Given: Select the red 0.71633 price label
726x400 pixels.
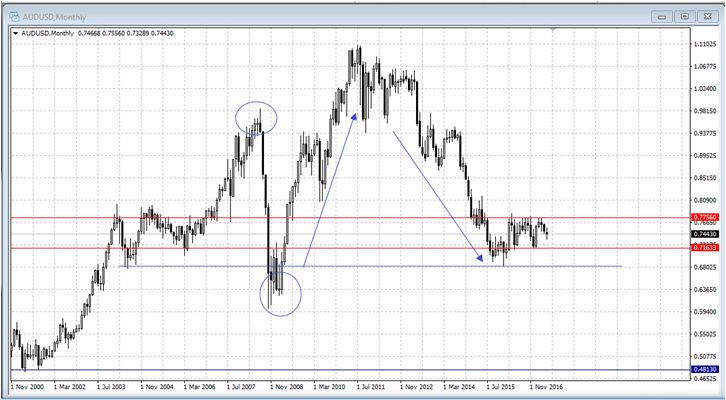Looking at the screenshot, I should (x=702, y=248).
